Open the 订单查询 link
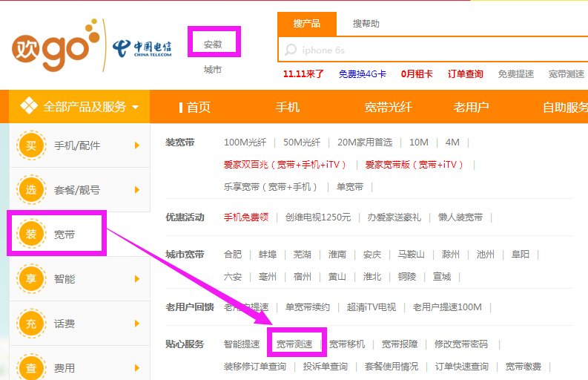Image resolution: width=588 pixels, height=380 pixels. [466, 74]
